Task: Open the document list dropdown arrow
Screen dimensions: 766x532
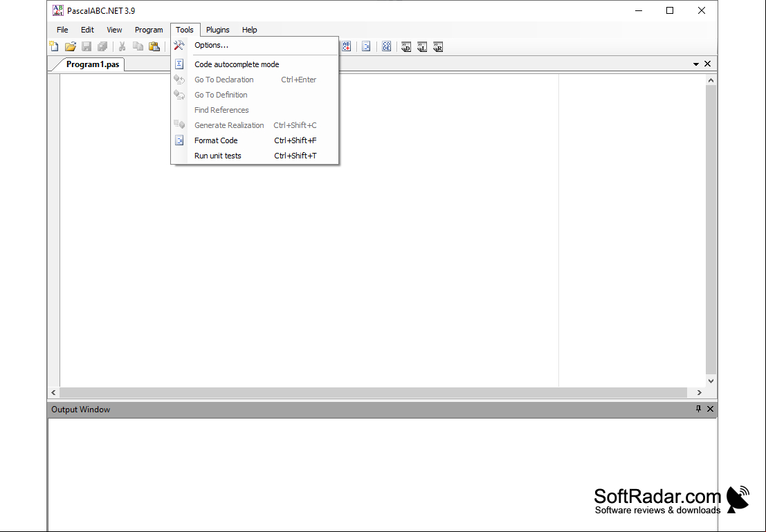Action: [x=696, y=64]
